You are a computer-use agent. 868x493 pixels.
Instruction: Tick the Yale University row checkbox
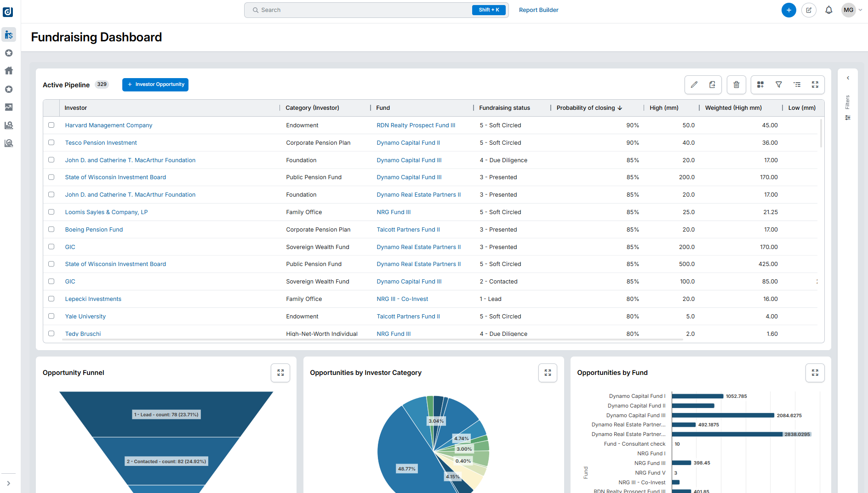(51, 316)
